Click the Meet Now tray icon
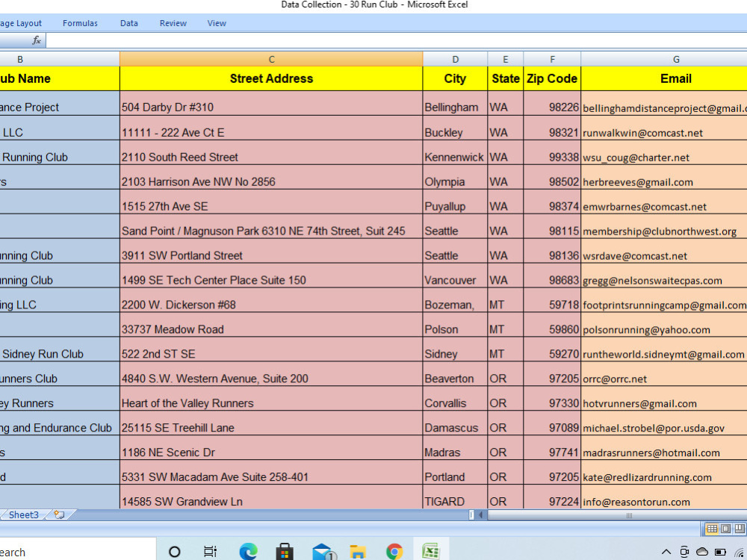This screenshot has width=747, height=560. [684, 552]
